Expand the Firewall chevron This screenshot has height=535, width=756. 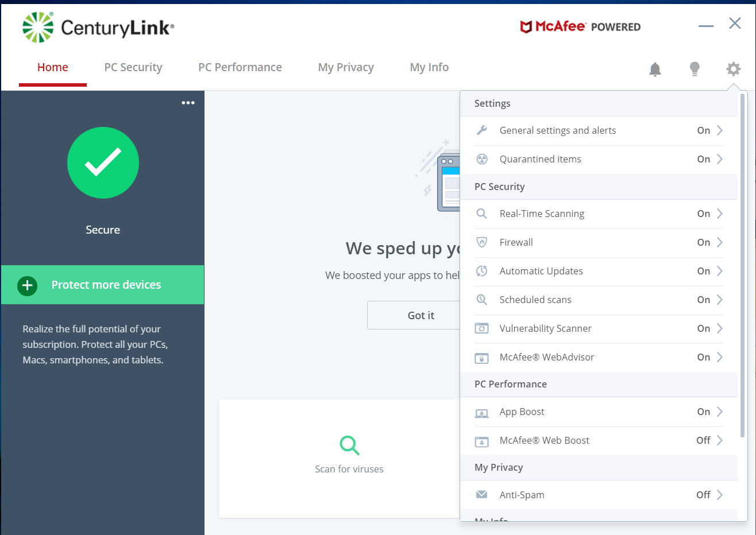point(719,242)
